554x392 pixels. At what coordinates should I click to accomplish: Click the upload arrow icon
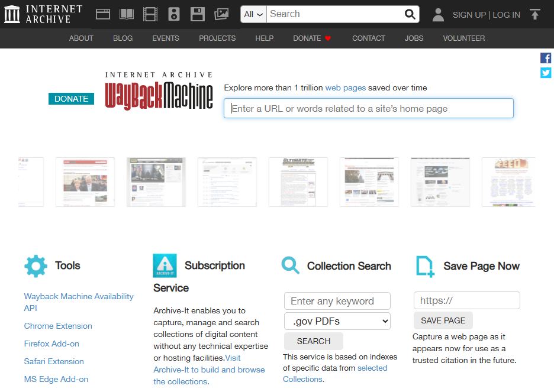(535, 14)
